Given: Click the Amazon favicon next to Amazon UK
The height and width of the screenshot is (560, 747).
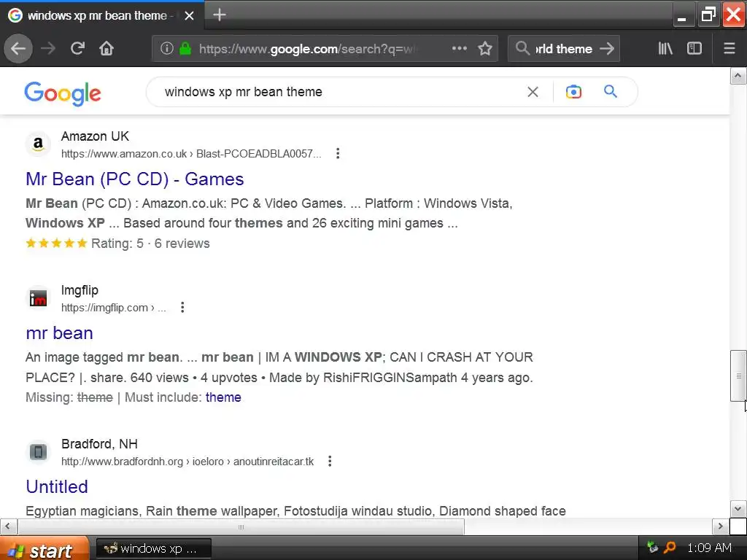Looking at the screenshot, I should coord(38,144).
